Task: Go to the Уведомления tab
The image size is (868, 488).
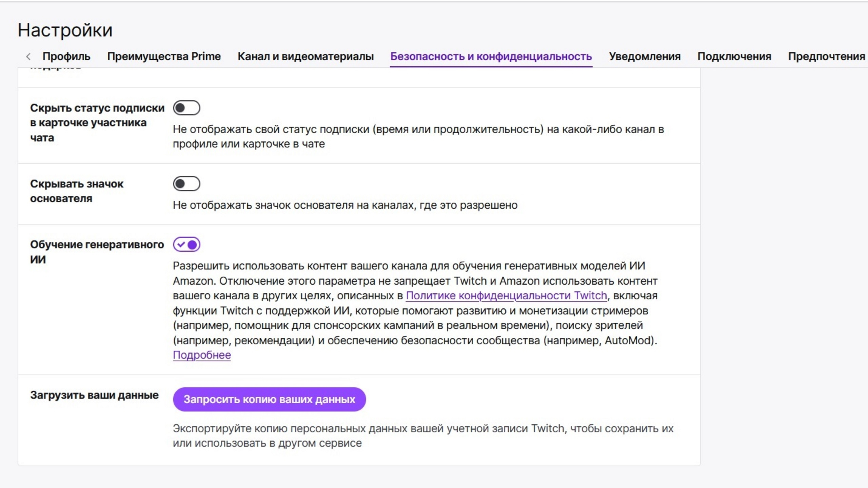Action: click(645, 56)
